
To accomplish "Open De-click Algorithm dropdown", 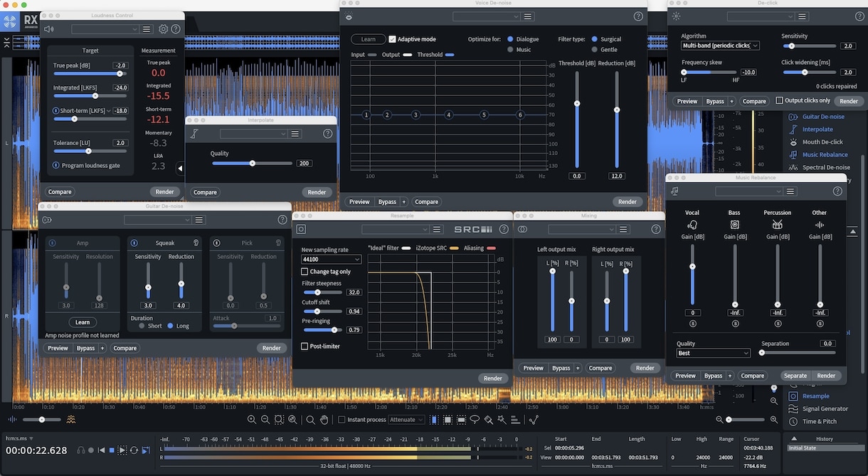I will point(720,46).
